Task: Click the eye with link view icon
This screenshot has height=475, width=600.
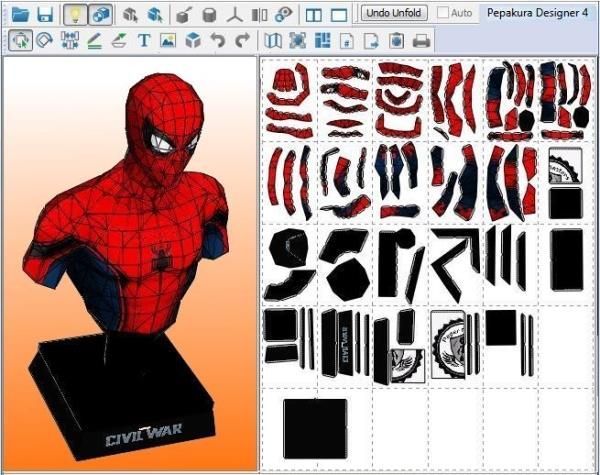Action: click(x=284, y=15)
